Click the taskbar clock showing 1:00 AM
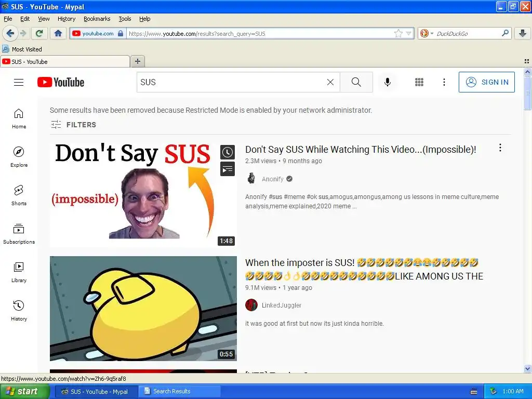 pos(513,391)
